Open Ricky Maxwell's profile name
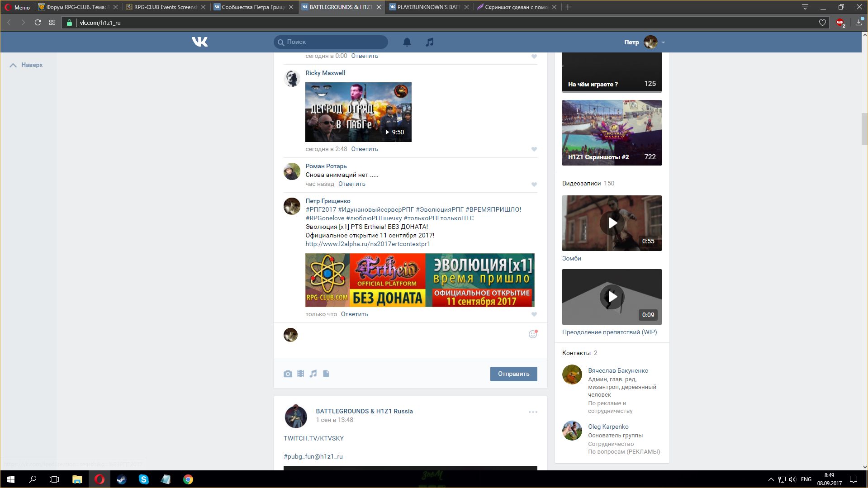The height and width of the screenshot is (488, 868). pyautogui.click(x=325, y=73)
